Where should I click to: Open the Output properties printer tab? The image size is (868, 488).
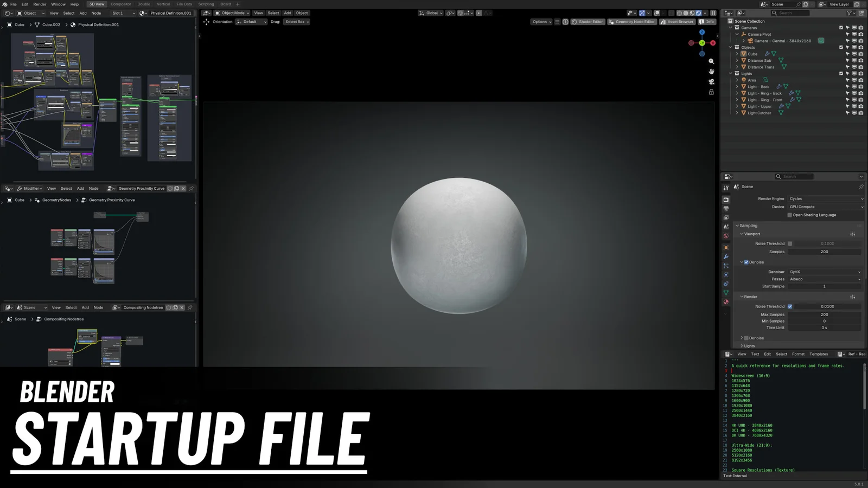[726, 208]
